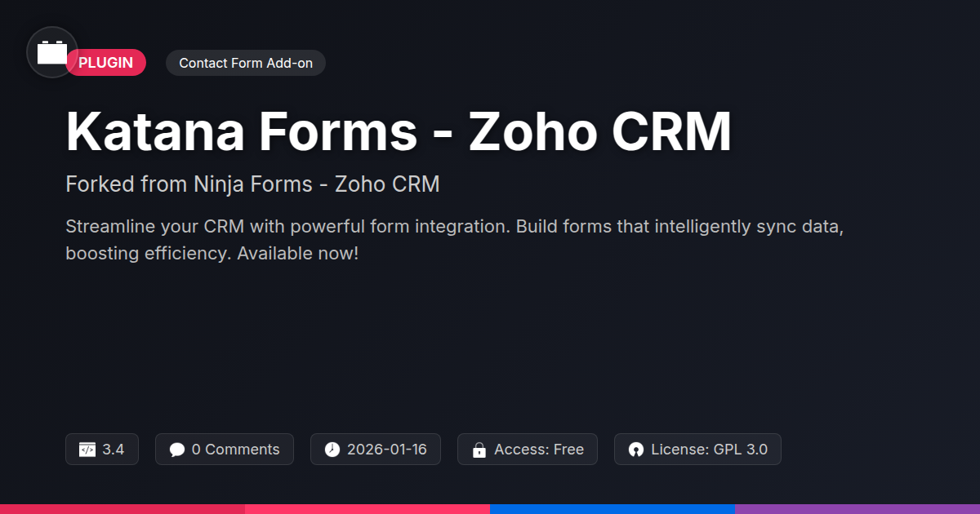This screenshot has width=980, height=514.
Task: Click the Katana Forms - Zoho CRM title
Action: pyautogui.click(x=399, y=131)
